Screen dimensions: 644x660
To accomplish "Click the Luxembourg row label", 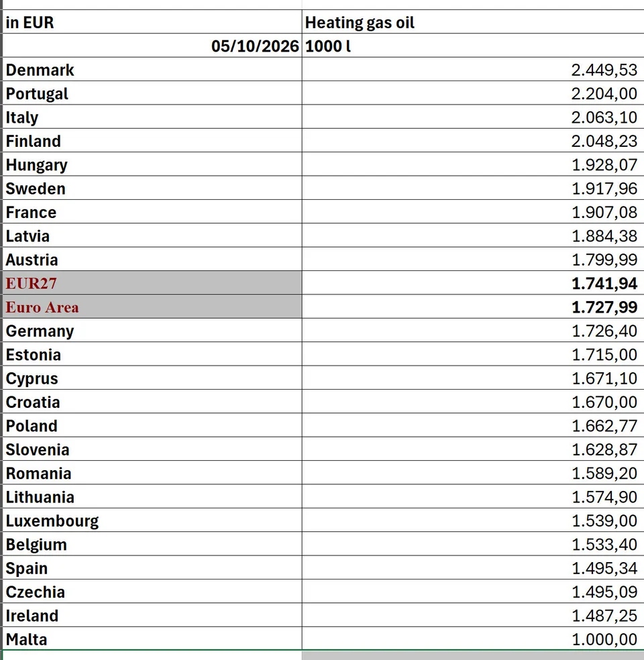I will pyautogui.click(x=152, y=520).
